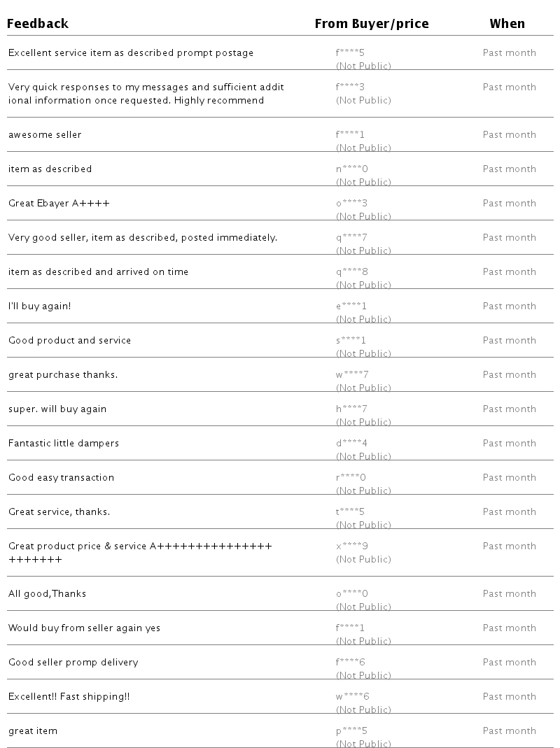
Task: Click the Feedback column header
Action: (38, 23)
